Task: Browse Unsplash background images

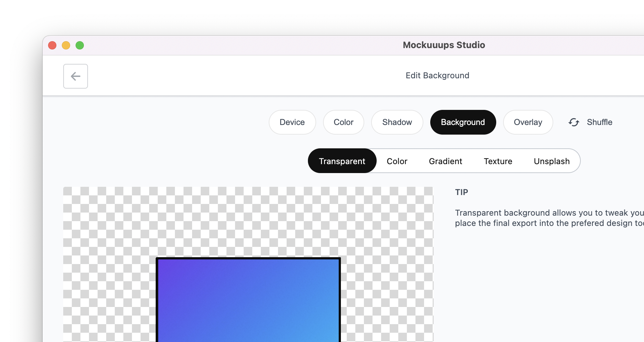Action: (x=552, y=161)
